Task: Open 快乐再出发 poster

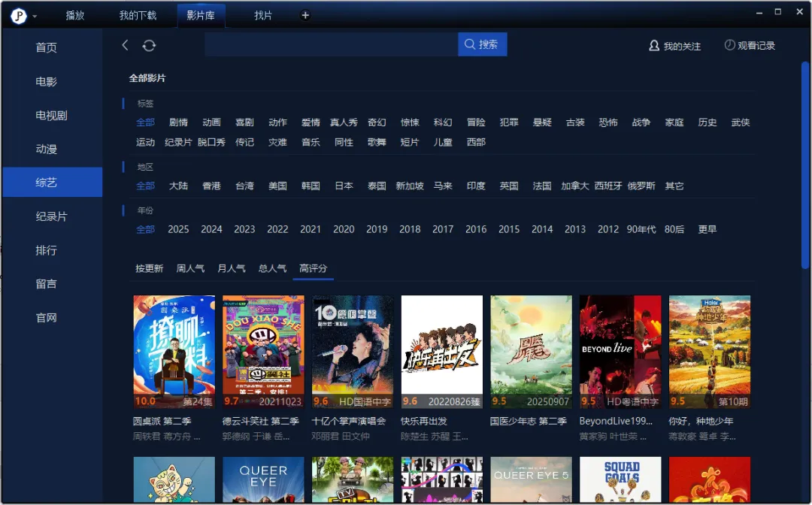Action: click(442, 352)
